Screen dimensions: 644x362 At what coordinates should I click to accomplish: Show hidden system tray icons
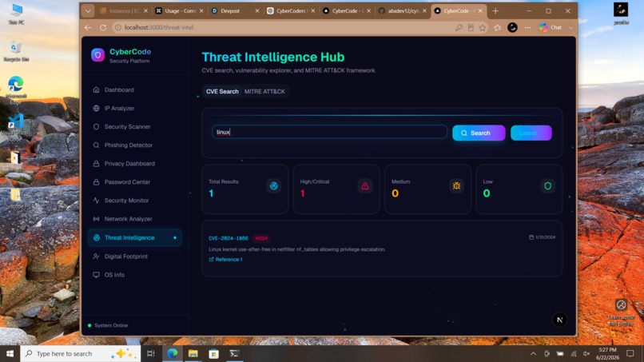pyautogui.click(x=533, y=353)
